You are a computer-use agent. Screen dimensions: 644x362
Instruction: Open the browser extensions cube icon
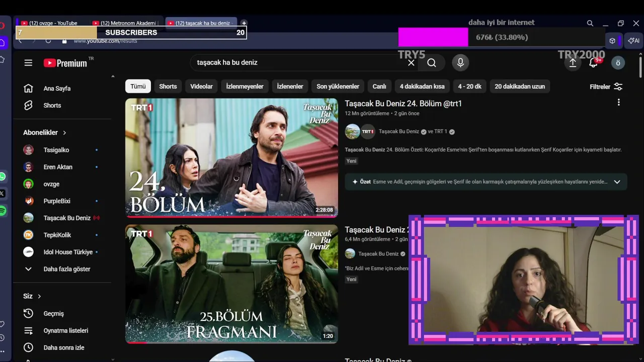click(612, 41)
